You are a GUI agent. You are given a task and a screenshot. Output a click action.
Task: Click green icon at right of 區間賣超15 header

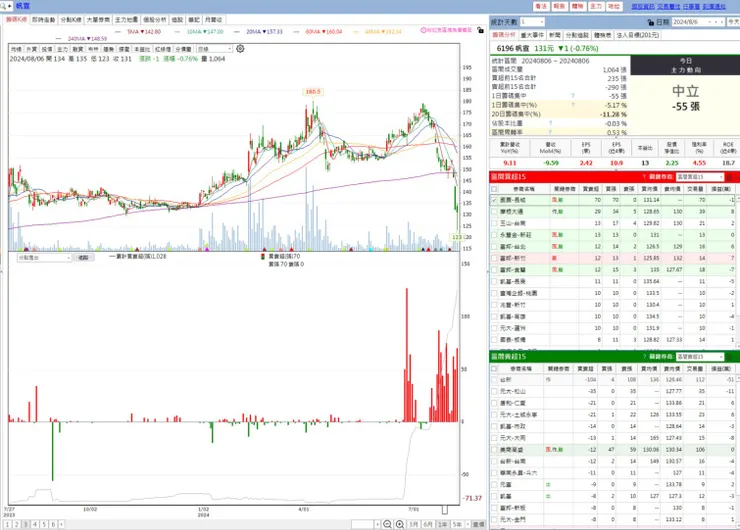[x=729, y=357]
